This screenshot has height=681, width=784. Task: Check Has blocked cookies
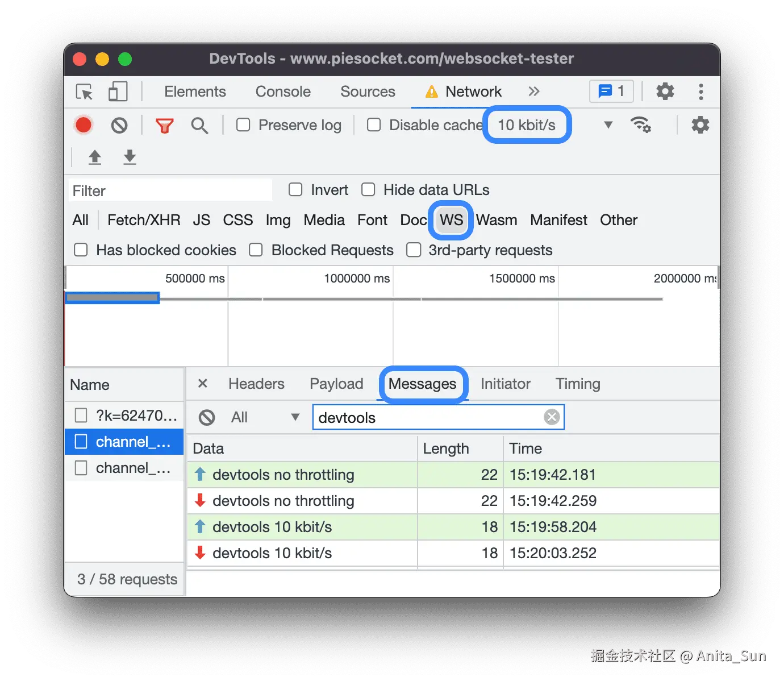click(x=81, y=250)
